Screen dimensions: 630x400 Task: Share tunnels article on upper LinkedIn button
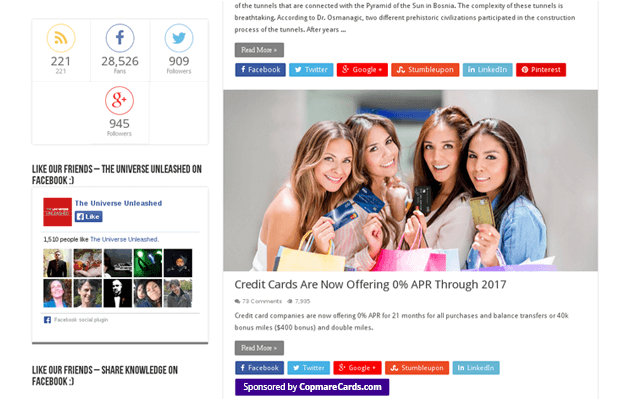coord(487,70)
